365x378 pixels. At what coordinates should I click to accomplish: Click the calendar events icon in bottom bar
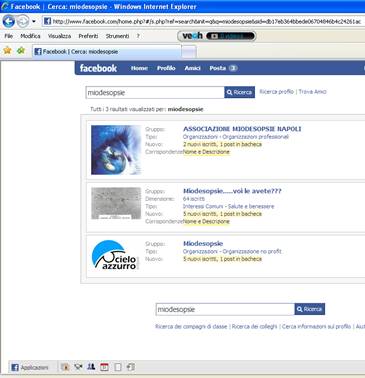(x=104, y=367)
